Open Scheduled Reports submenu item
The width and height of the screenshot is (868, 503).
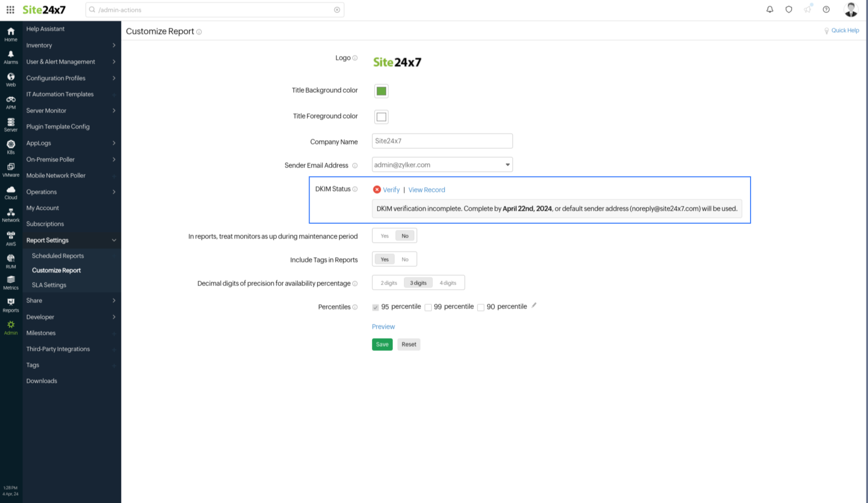click(58, 256)
